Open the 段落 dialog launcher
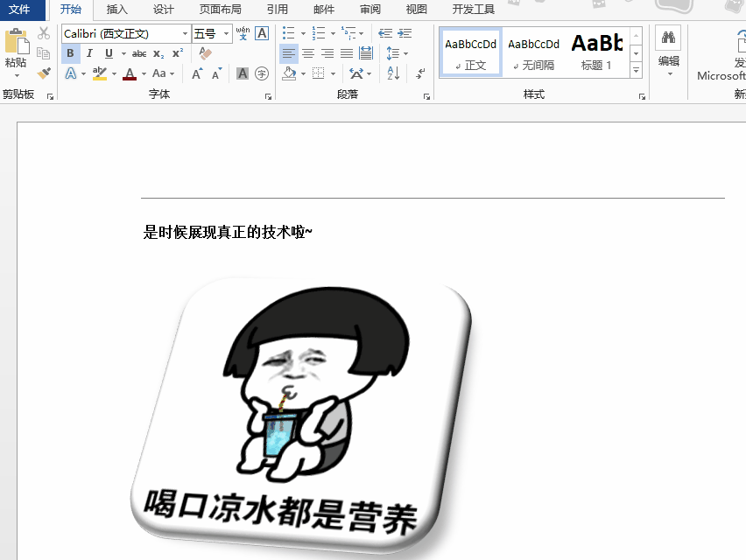The height and width of the screenshot is (560, 746). 426,96
